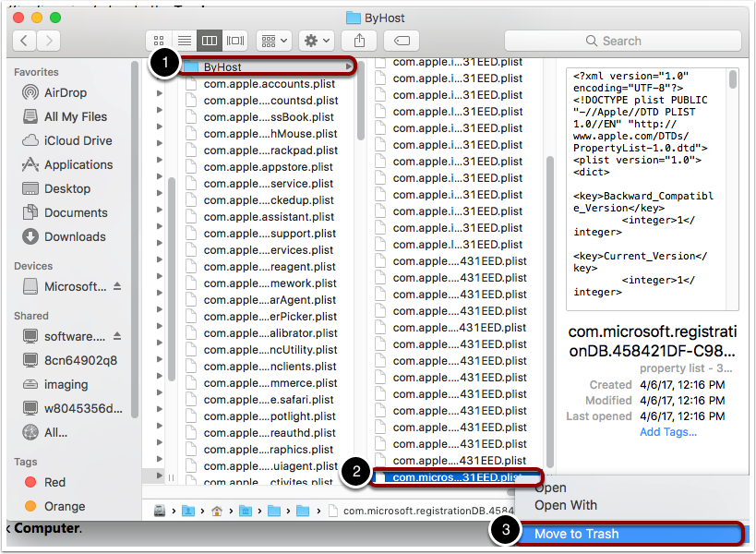The height and width of the screenshot is (554, 756).
Task: Open the item arrangement dropdown
Action: point(274,41)
